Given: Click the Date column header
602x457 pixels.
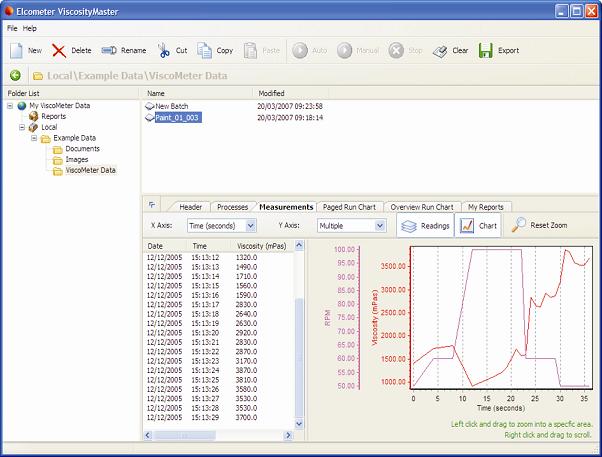Looking at the screenshot, I should tap(165, 246).
